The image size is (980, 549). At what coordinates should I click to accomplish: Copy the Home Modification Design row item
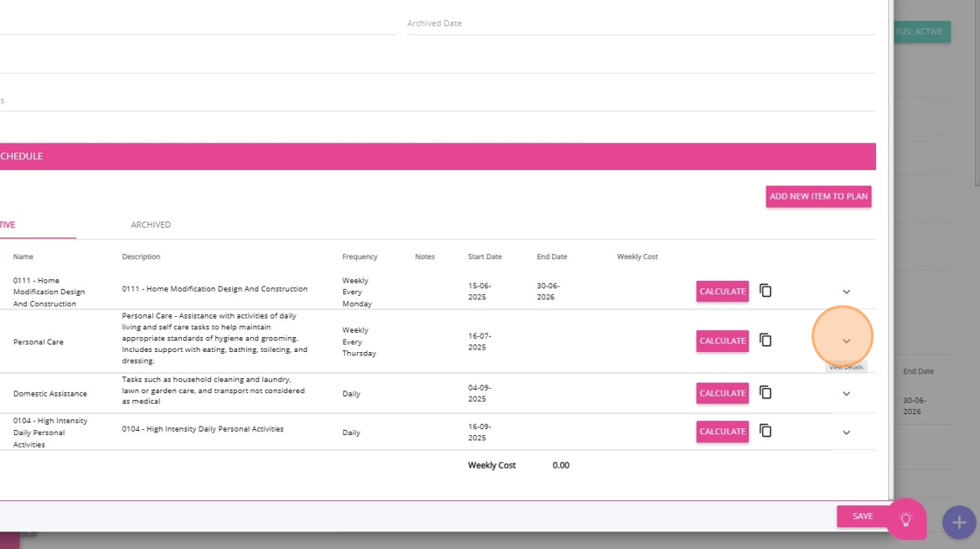tap(766, 291)
